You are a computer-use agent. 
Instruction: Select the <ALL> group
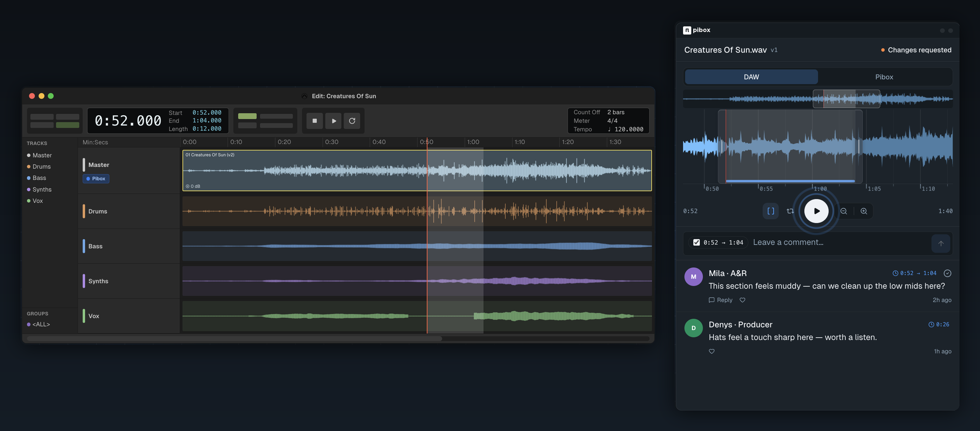pos(38,325)
